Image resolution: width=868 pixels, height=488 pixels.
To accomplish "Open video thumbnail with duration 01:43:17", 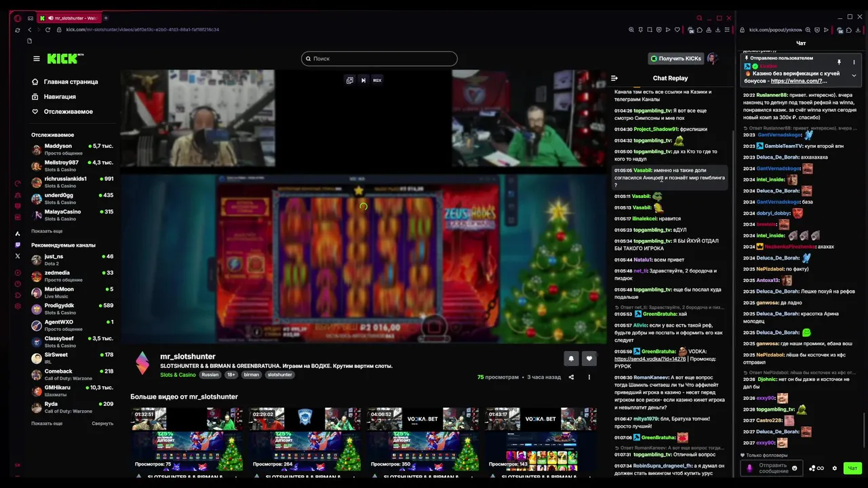I will [x=540, y=439].
